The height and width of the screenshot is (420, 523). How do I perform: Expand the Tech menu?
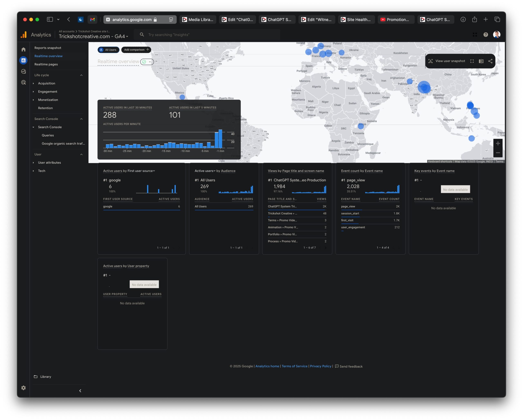pos(34,171)
